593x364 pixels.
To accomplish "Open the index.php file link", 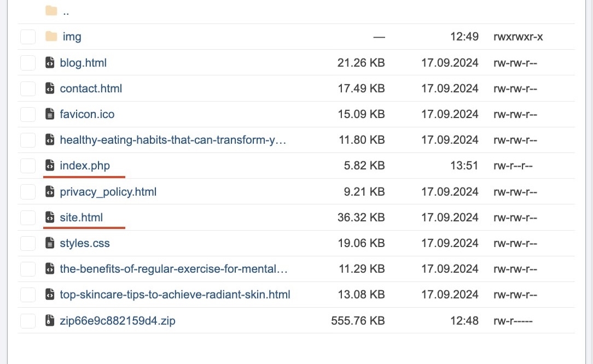I will coord(85,165).
